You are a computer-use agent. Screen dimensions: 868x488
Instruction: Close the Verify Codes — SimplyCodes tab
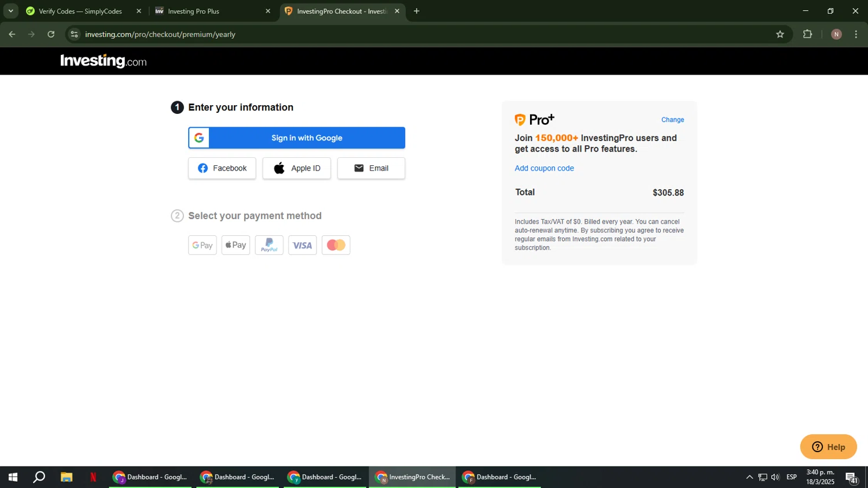click(139, 11)
